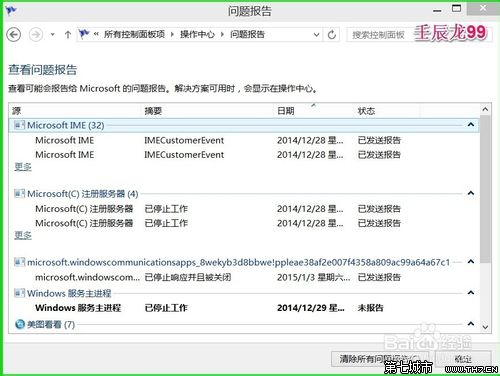Click the 问题报告 breadcrumb

pyautogui.click(x=247, y=34)
